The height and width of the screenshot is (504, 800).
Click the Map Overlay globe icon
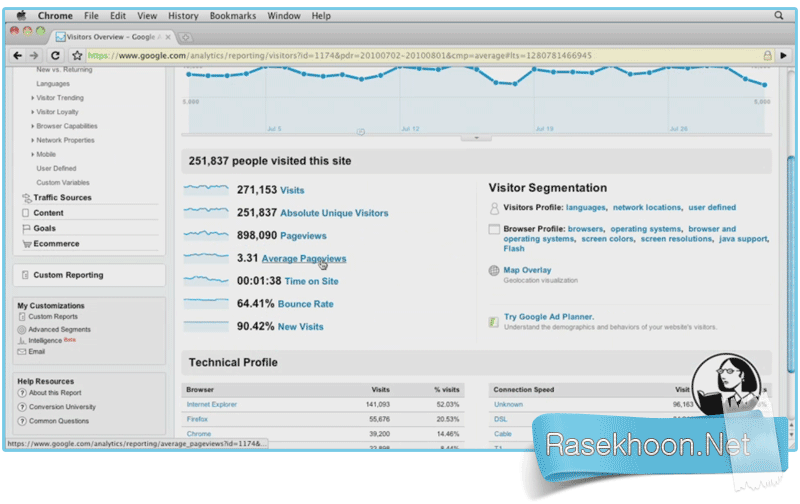pos(494,270)
